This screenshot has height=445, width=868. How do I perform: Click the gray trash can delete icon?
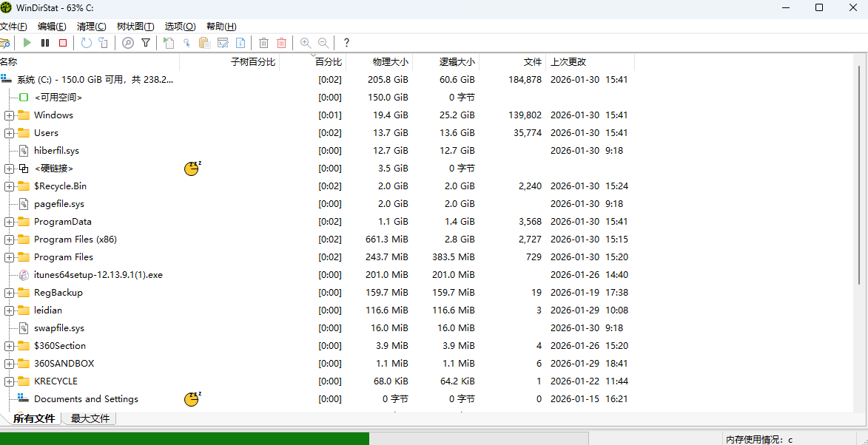[x=264, y=43]
